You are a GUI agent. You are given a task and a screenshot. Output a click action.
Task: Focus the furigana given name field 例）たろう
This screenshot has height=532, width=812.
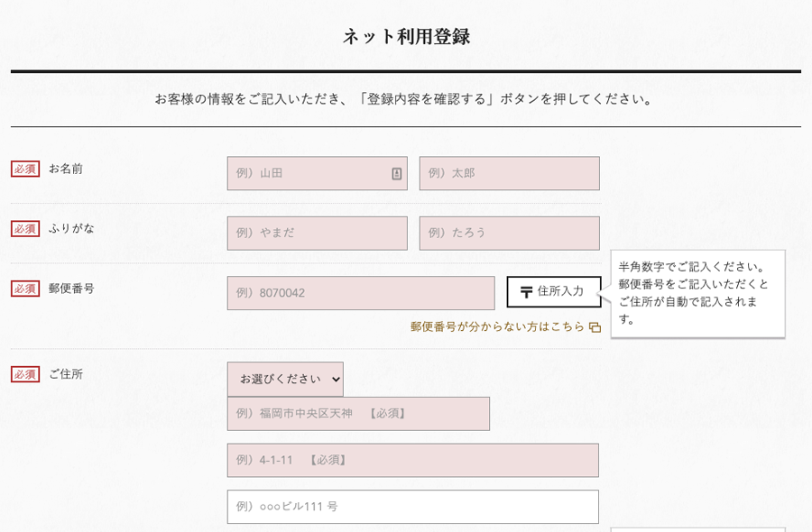(510, 234)
